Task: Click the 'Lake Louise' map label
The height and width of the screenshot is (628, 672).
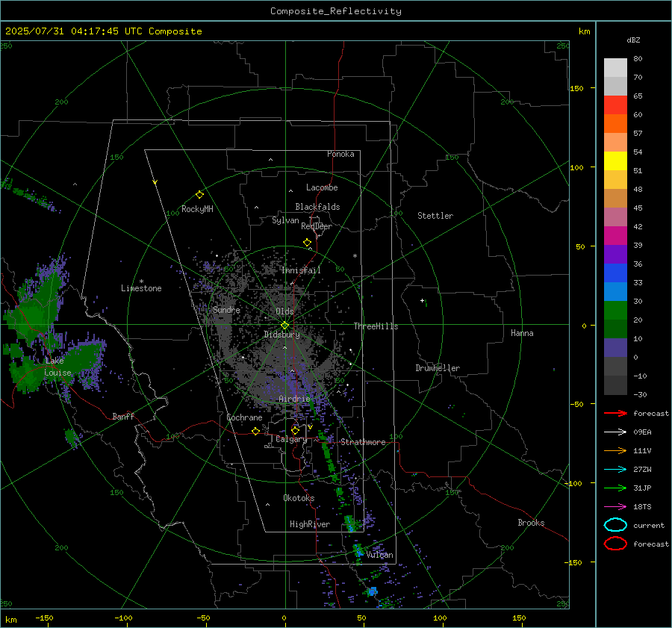Action: click(57, 367)
